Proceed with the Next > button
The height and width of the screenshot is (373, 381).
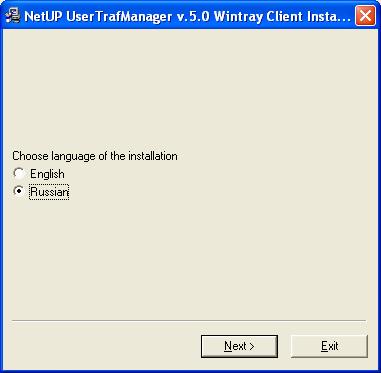(239, 346)
